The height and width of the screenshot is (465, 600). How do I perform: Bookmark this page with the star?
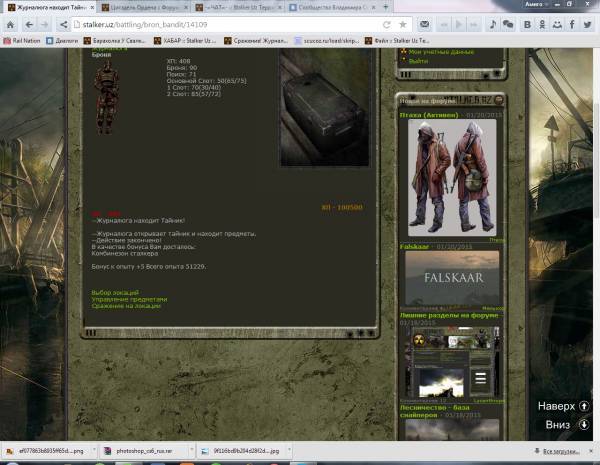pyautogui.click(x=403, y=25)
